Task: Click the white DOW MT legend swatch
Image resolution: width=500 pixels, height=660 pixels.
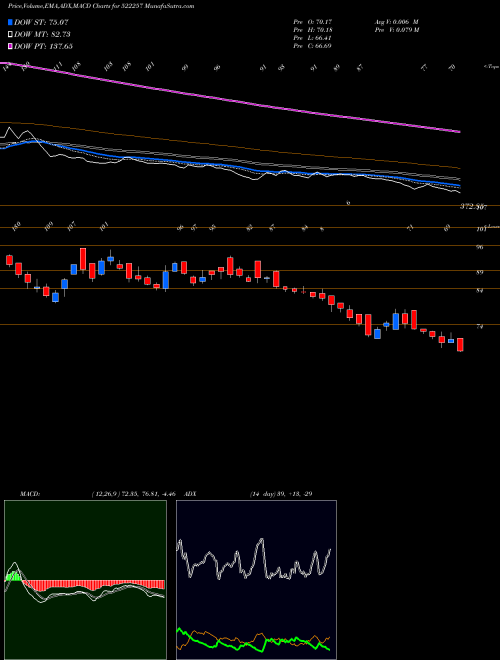Action: click(x=10, y=34)
